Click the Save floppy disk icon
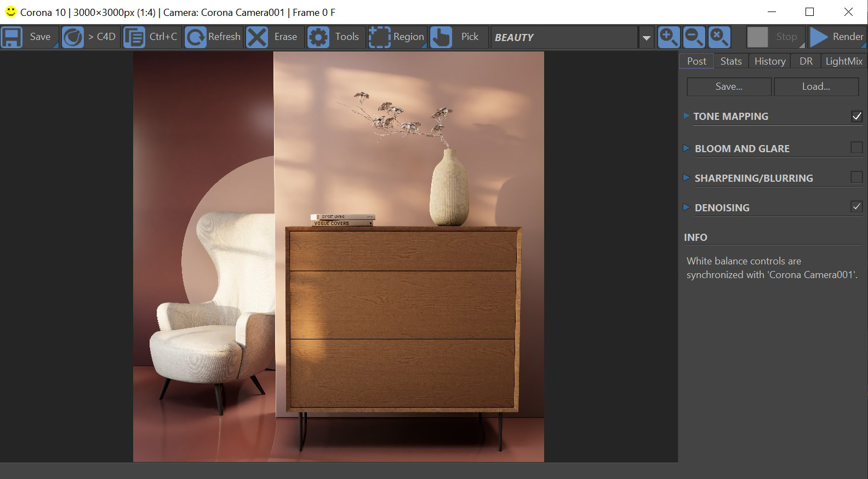 12,37
